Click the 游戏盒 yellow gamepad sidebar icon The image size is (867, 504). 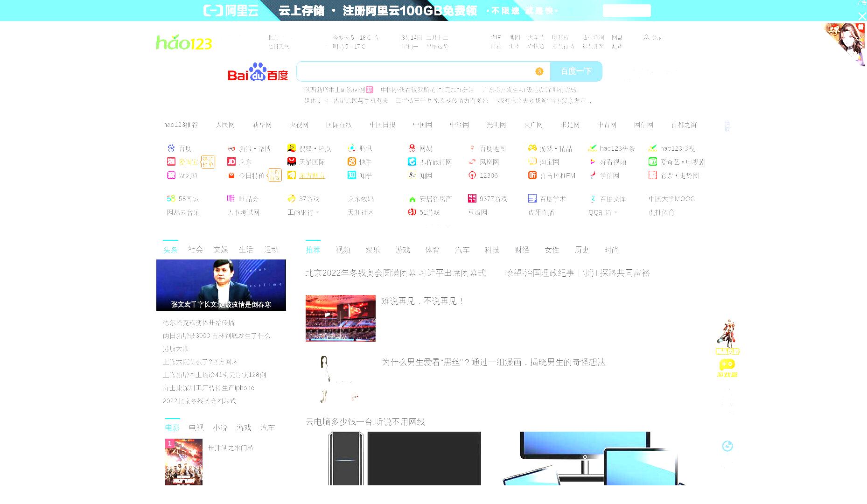coord(727,368)
